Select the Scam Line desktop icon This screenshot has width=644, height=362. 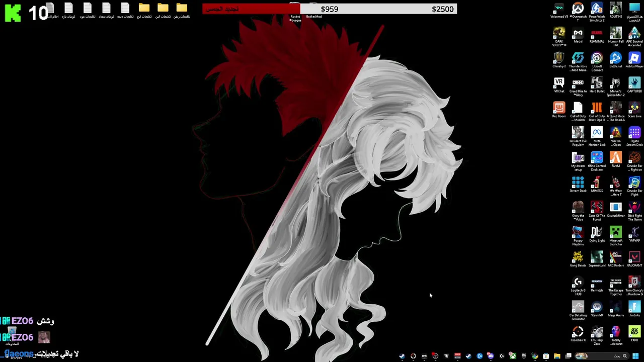pyautogui.click(x=634, y=110)
